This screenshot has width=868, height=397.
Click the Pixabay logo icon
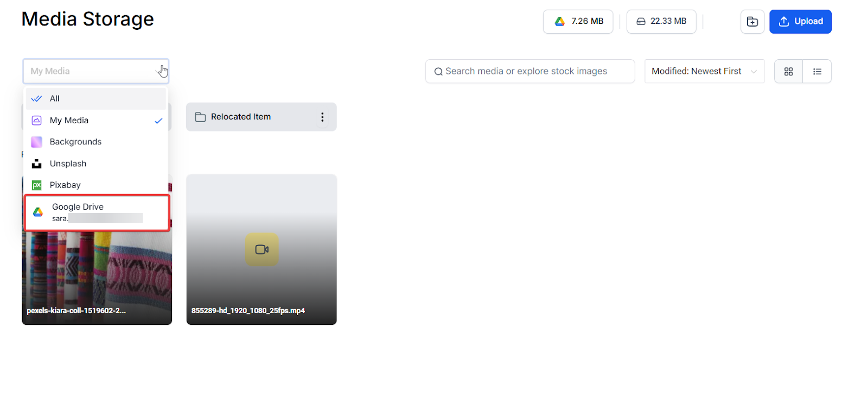pyautogui.click(x=37, y=185)
